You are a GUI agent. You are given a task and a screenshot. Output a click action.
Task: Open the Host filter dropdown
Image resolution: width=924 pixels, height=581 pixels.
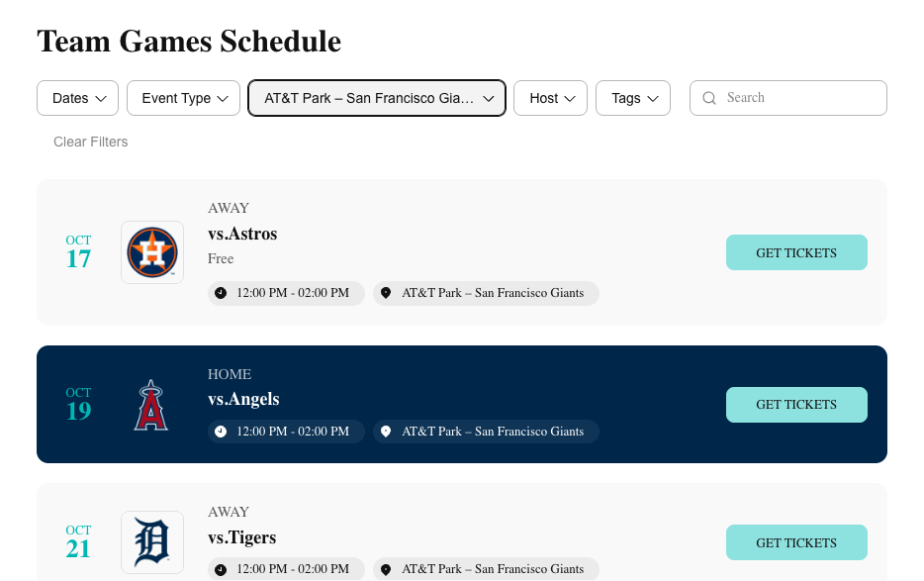coord(550,98)
